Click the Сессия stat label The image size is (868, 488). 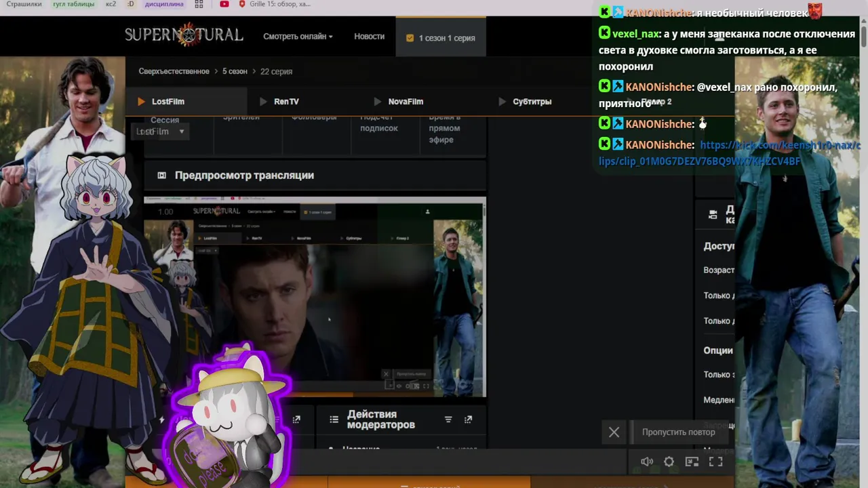[x=165, y=120]
